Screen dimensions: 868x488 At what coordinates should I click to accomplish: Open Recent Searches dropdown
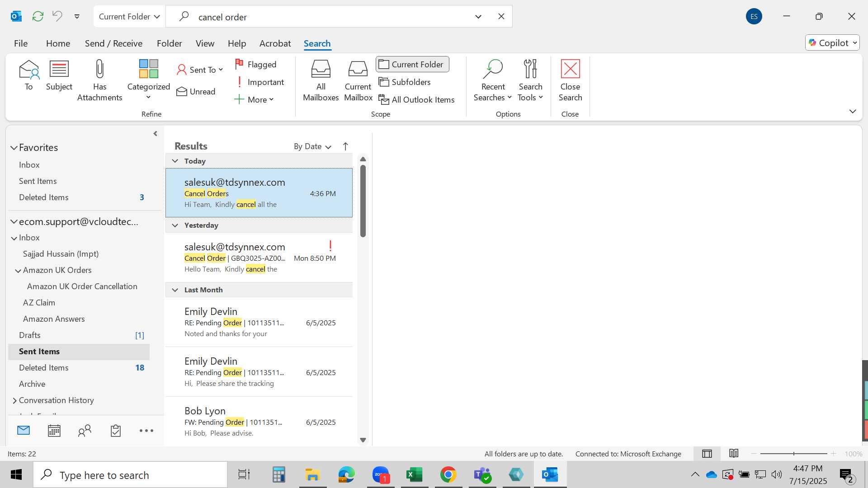coord(492,80)
